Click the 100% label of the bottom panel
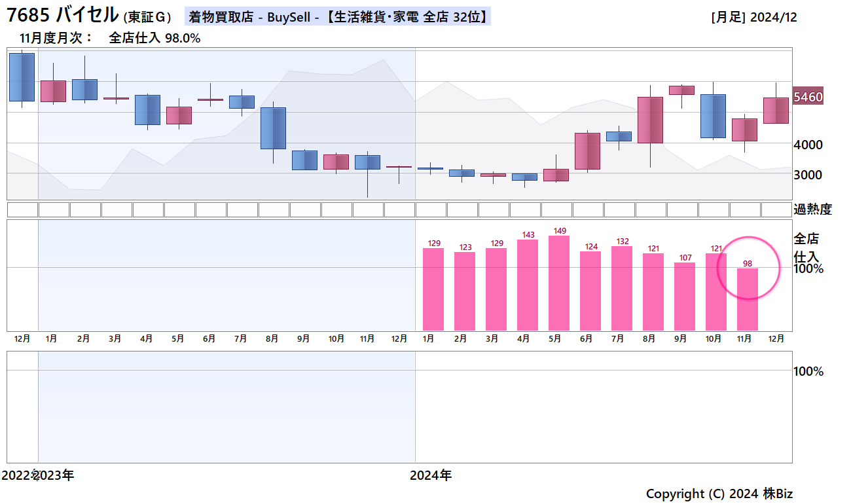 808,371
